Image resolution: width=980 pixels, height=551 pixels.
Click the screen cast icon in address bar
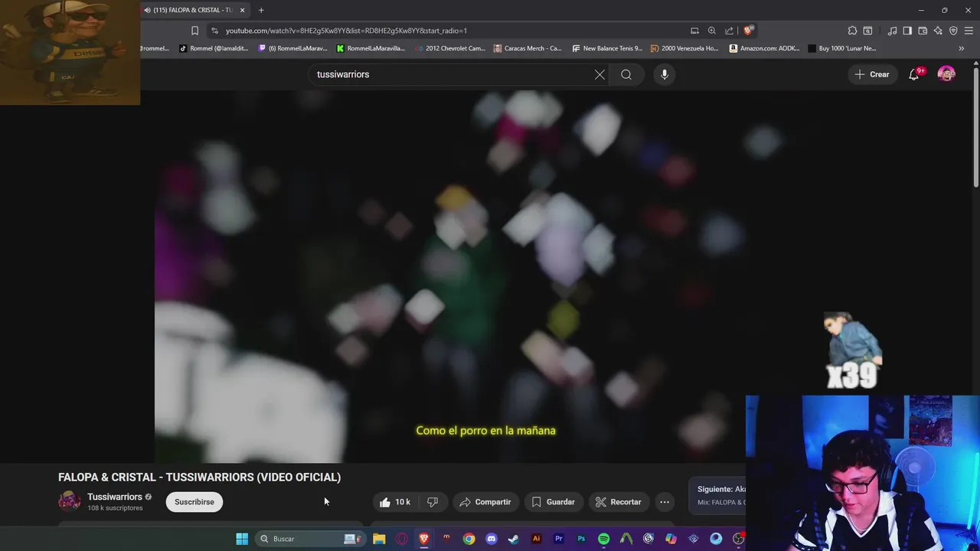click(694, 31)
